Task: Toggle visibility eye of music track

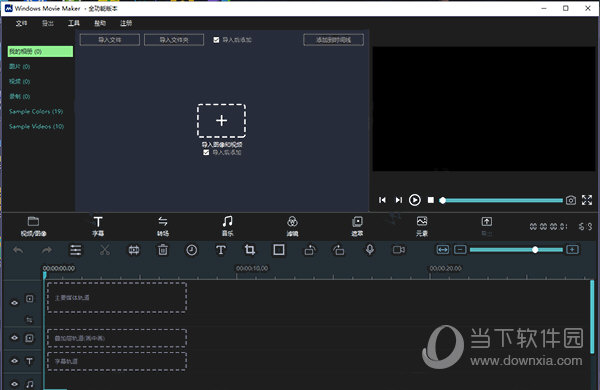Action: coord(15,384)
